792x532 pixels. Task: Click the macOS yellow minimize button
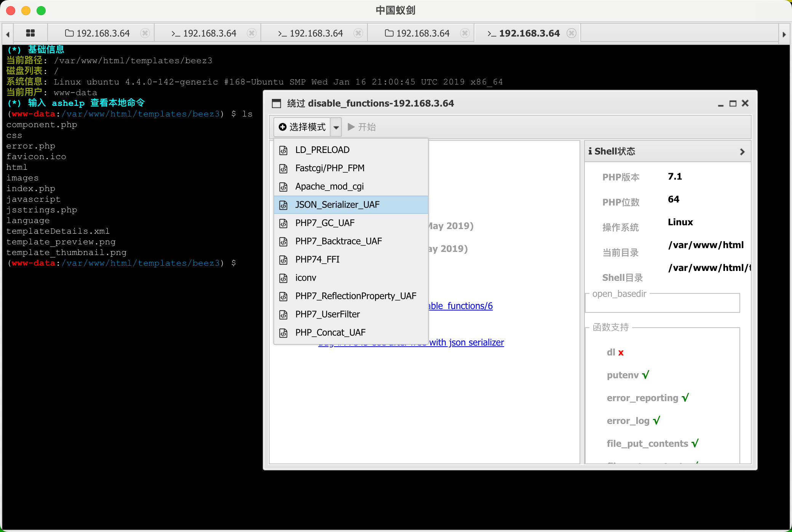(26, 11)
